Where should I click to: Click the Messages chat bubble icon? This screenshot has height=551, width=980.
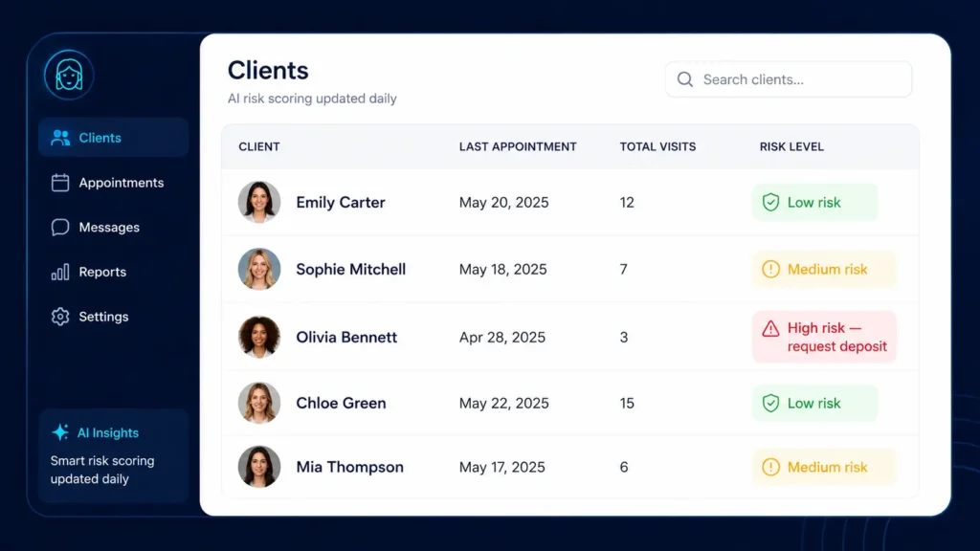point(60,228)
